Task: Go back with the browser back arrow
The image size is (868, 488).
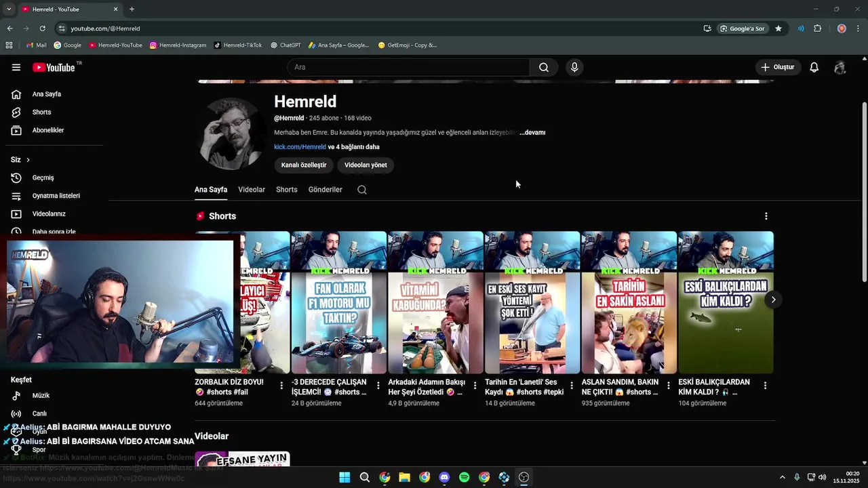Action: (9, 28)
